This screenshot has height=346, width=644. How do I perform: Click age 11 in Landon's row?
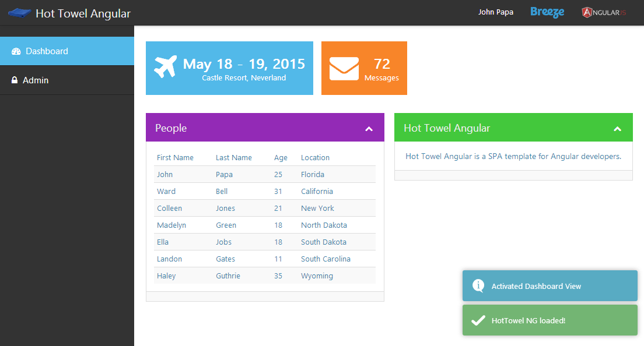click(278, 259)
